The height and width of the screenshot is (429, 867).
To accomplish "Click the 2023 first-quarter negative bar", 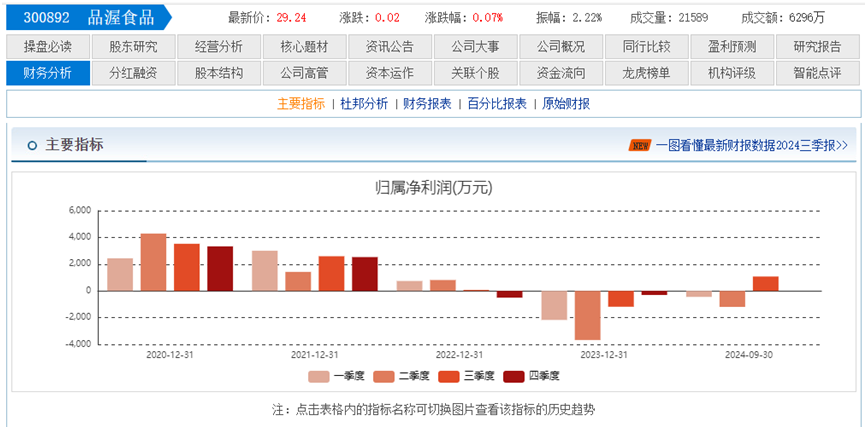I will pyautogui.click(x=554, y=305).
